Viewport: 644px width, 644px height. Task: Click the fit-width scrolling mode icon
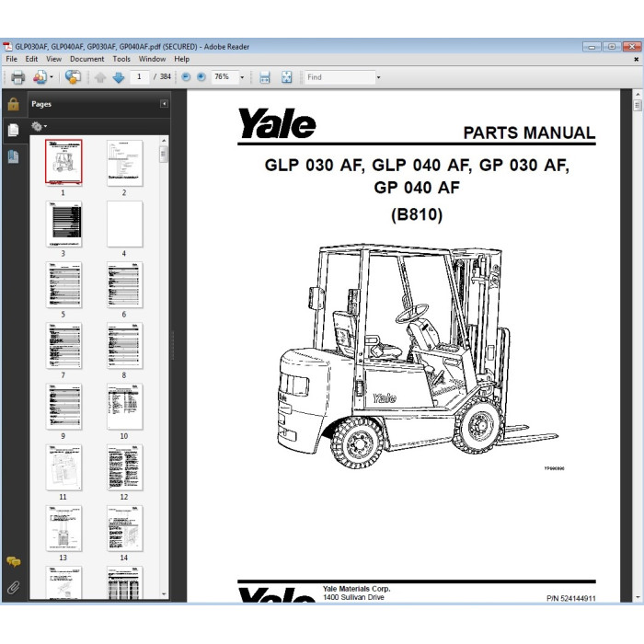(x=265, y=76)
